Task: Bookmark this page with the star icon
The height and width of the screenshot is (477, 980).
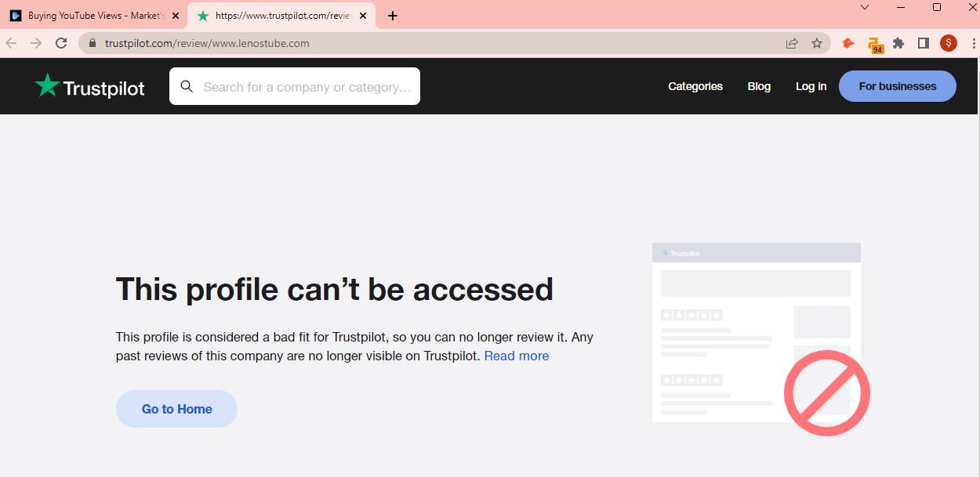Action: tap(817, 43)
